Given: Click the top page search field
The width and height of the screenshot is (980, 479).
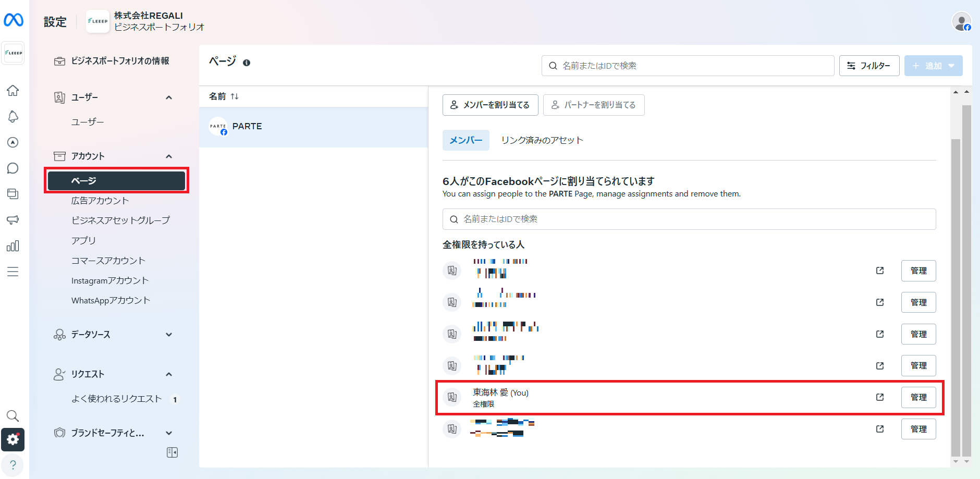Looking at the screenshot, I should 688,66.
